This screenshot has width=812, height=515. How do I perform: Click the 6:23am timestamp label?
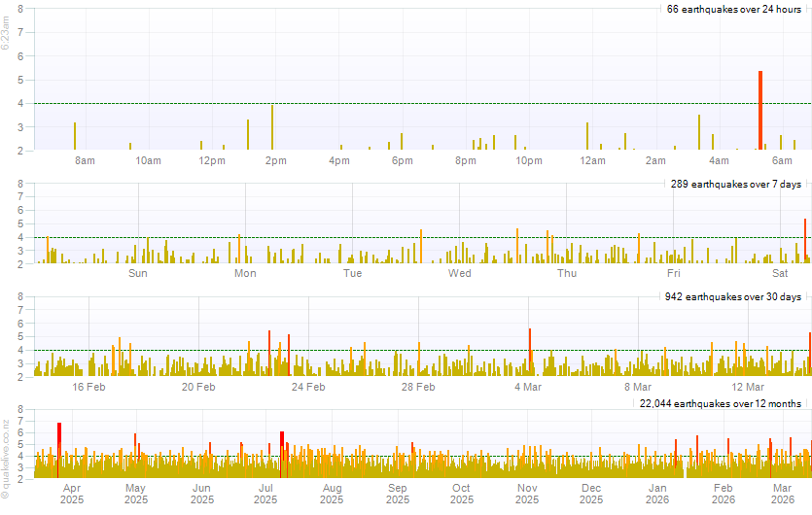6,41
